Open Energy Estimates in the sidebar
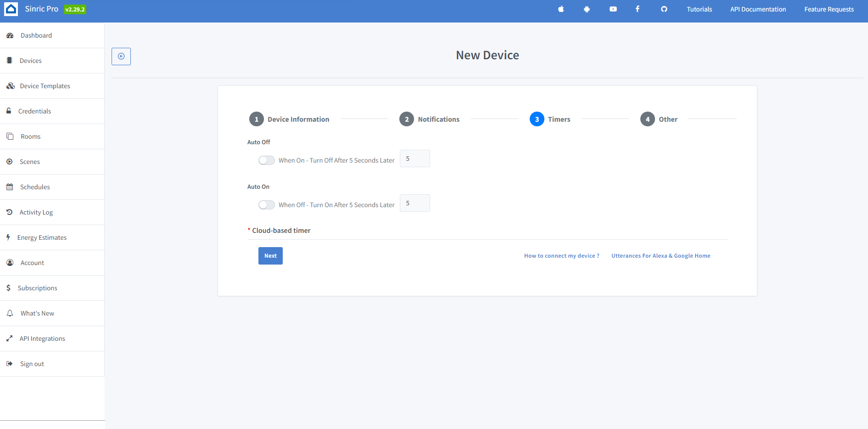This screenshot has height=429, width=868. pyautogui.click(x=52, y=237)
